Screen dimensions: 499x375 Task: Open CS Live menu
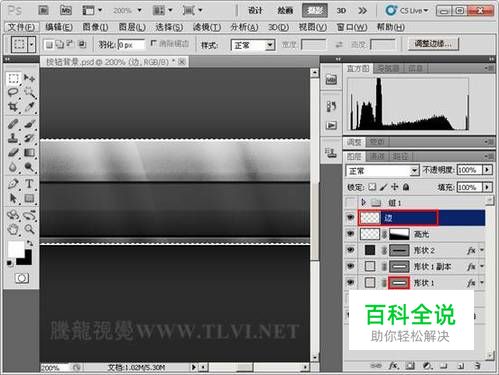pos(407,11)
